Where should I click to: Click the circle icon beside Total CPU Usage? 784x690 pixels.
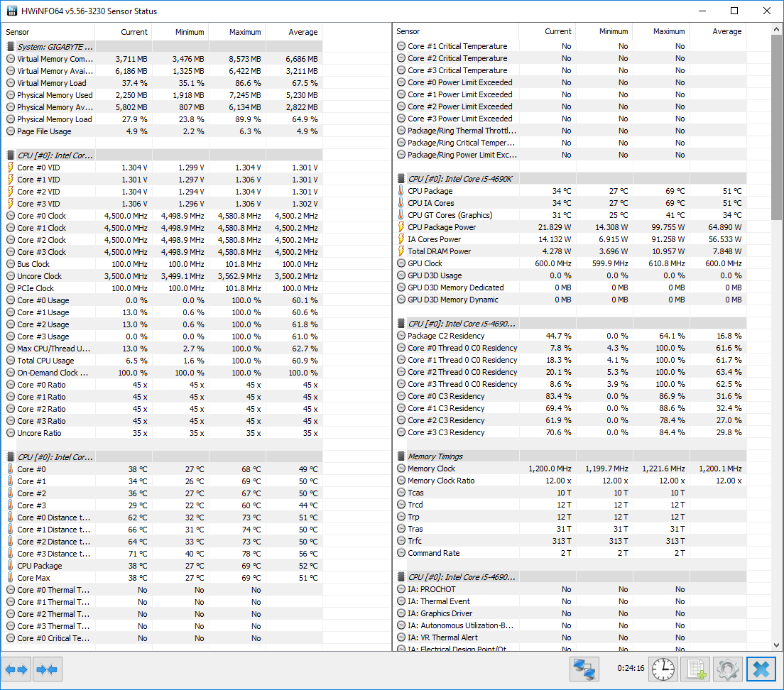[x=11, y=361]
